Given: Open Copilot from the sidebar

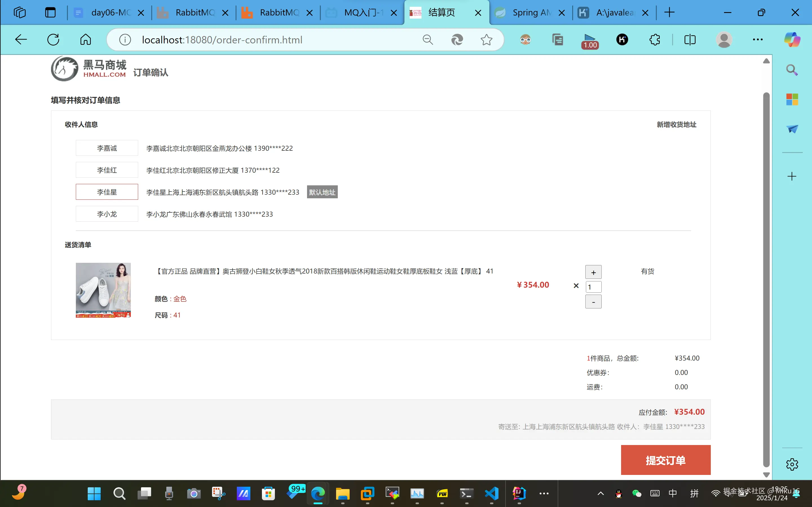Looking at the screenshot, I should [x=792, y=39].
